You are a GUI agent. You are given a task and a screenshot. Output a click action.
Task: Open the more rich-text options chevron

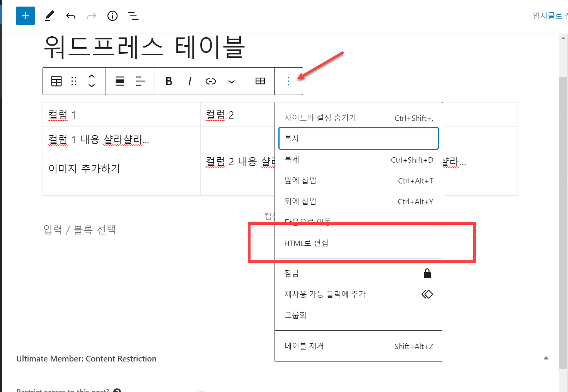point(232,82)
